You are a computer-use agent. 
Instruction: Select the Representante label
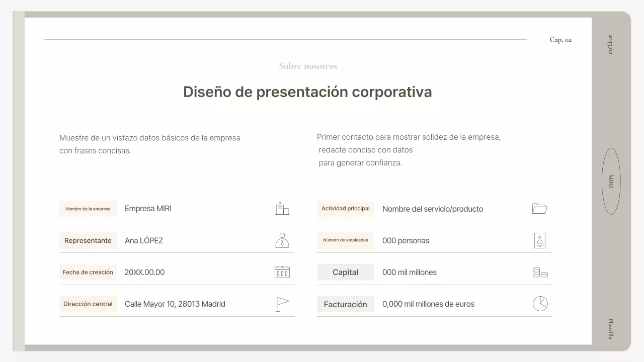click(88, 240)
